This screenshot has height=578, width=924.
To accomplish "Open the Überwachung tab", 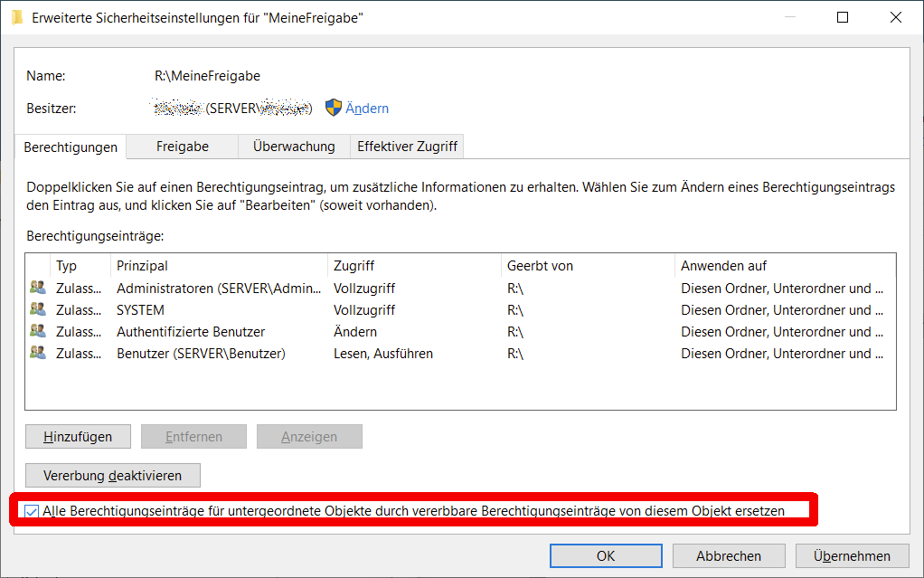I will click(x=294, y=147).
